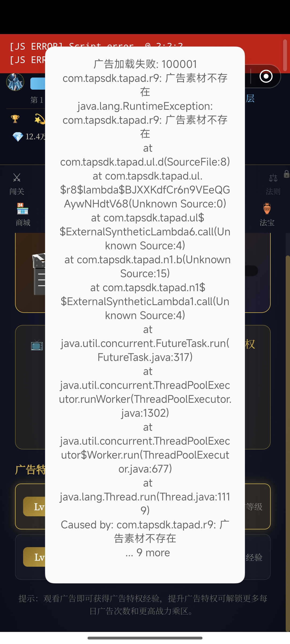Select the 商城 tab label
The width and height of the screenshot is (290, 644).
coord(23,222)
